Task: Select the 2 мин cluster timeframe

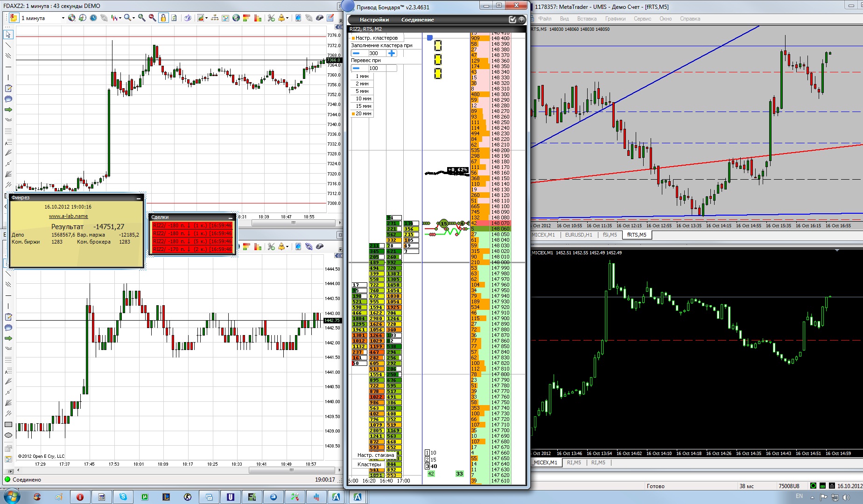Action: (362, 84)
